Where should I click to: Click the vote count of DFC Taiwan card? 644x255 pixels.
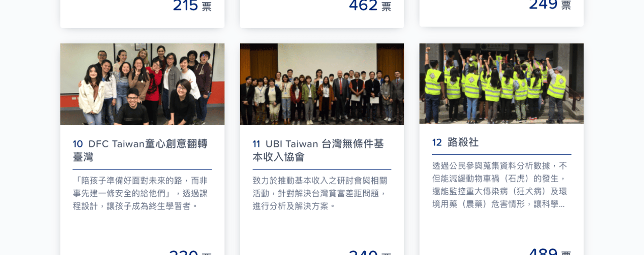click(190, 251)
